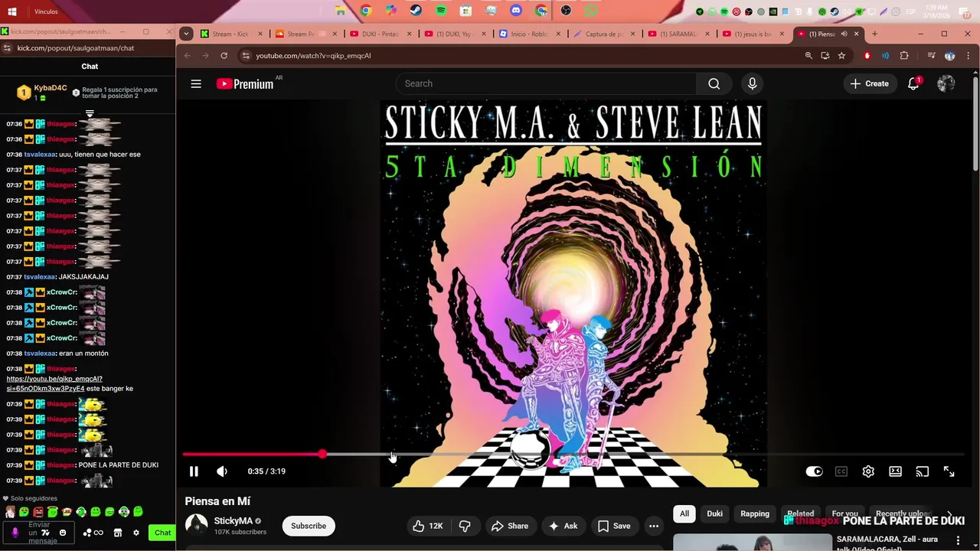Screen dimensions: 980x551
Task: Open emoji picker in Kick chat
Action: (x=63, y=533)
